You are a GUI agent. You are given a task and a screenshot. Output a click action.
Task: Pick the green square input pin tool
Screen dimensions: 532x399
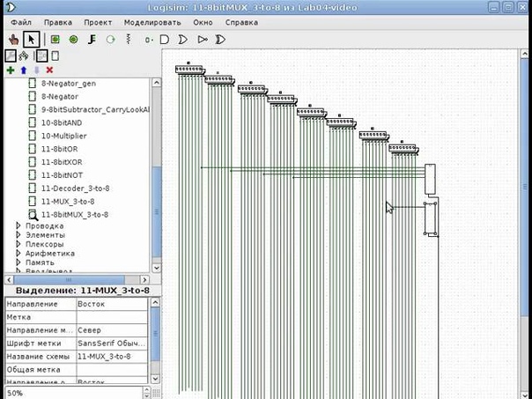pyautogui.click(x=55, y=40)
